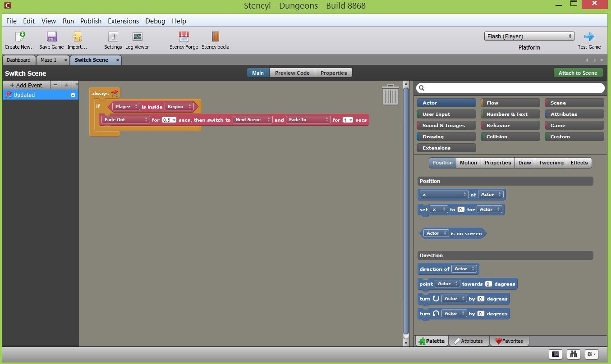Open the x property dropdown in Position
611x364 pixels.
coord(444,195)
